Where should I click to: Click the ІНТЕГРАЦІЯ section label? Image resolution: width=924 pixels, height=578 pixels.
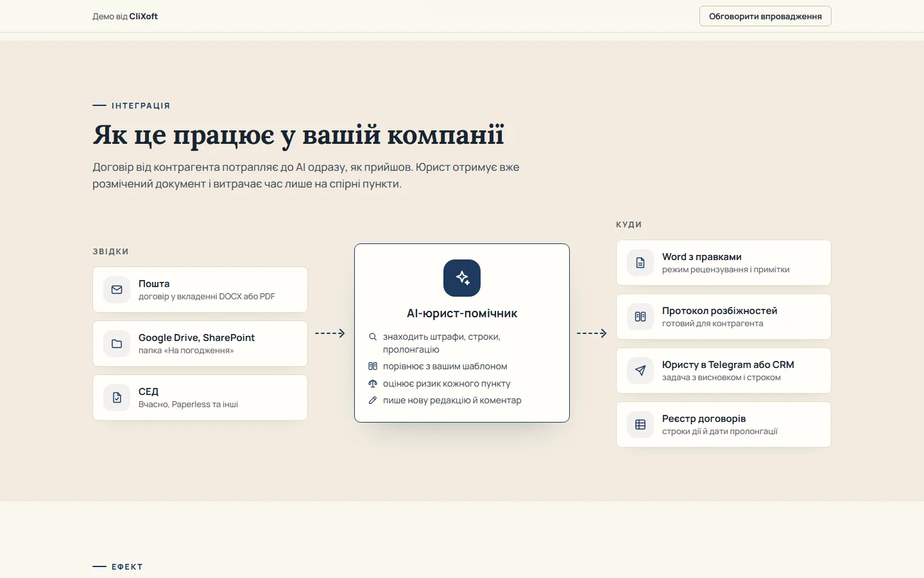pyautogui.click(x=141, y=106)
